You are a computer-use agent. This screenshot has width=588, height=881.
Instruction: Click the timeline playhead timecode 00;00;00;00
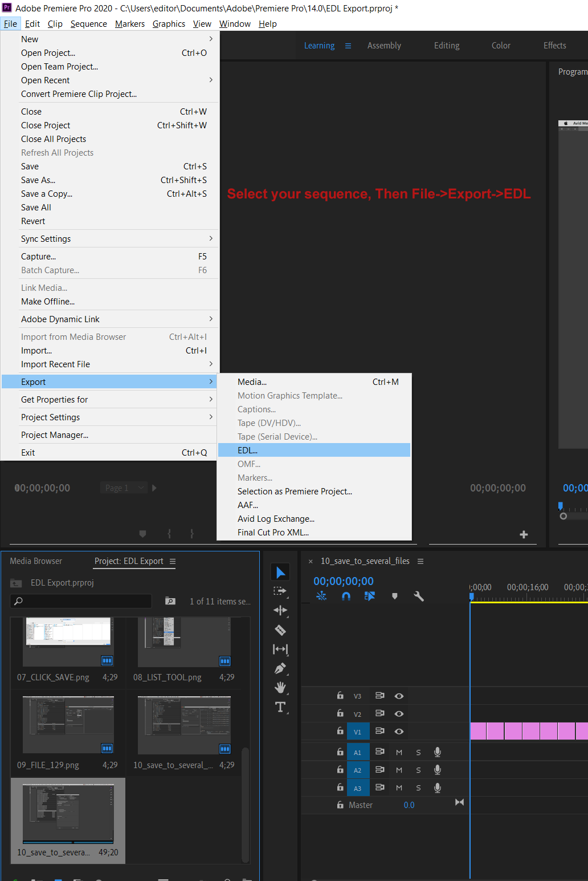(x=344, y=581)
